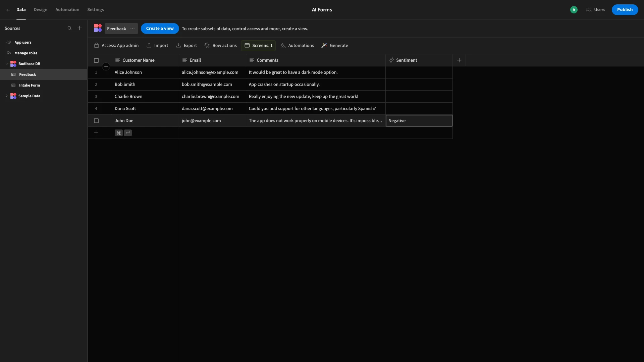Select the Negative sentiment cell
644x362 pixels.
tap(419, 121)
